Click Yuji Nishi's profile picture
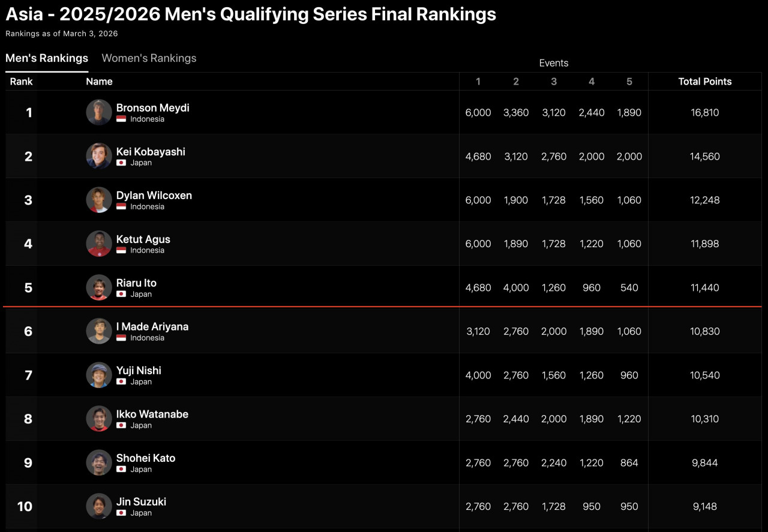768x532 pixels. click(99, 375)
